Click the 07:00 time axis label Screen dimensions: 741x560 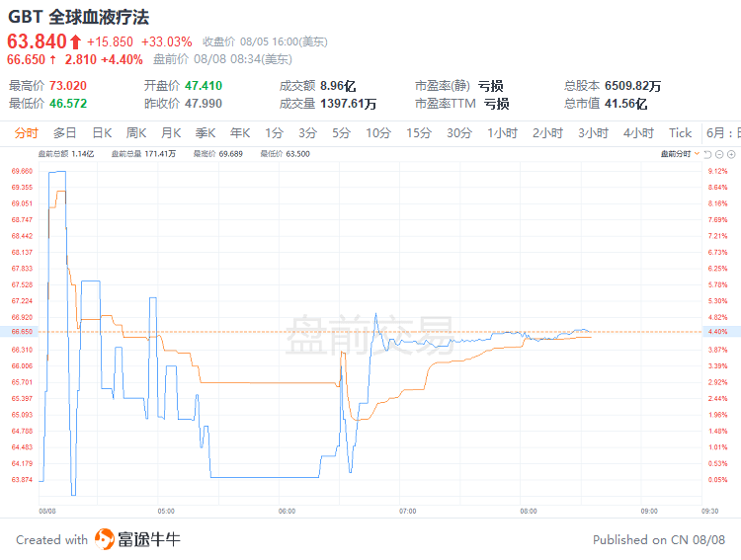408,512
